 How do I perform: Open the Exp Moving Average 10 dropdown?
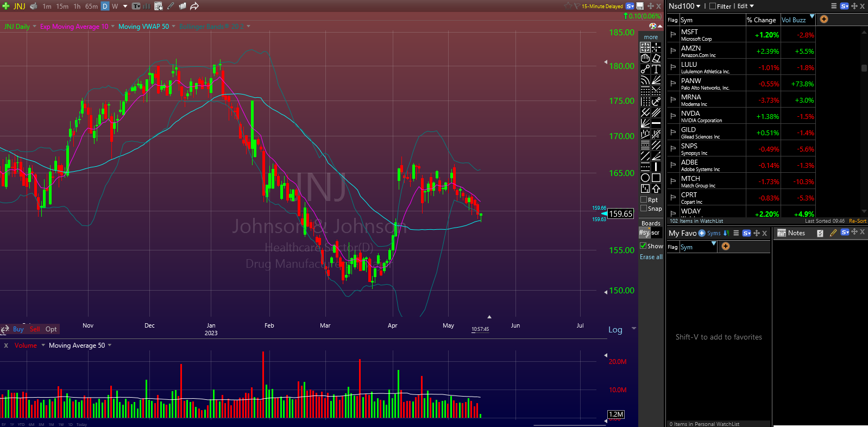tap(113, 27)
